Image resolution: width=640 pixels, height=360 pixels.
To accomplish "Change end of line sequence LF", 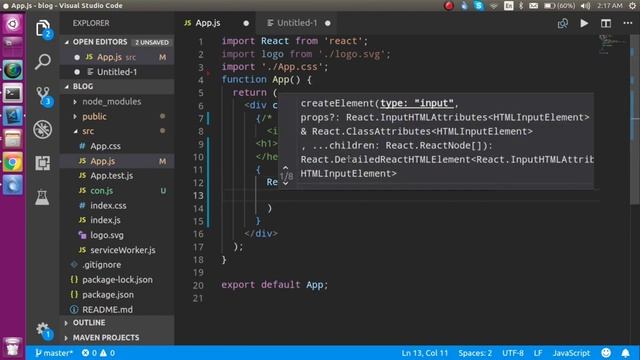I will (x=538, y=353).
